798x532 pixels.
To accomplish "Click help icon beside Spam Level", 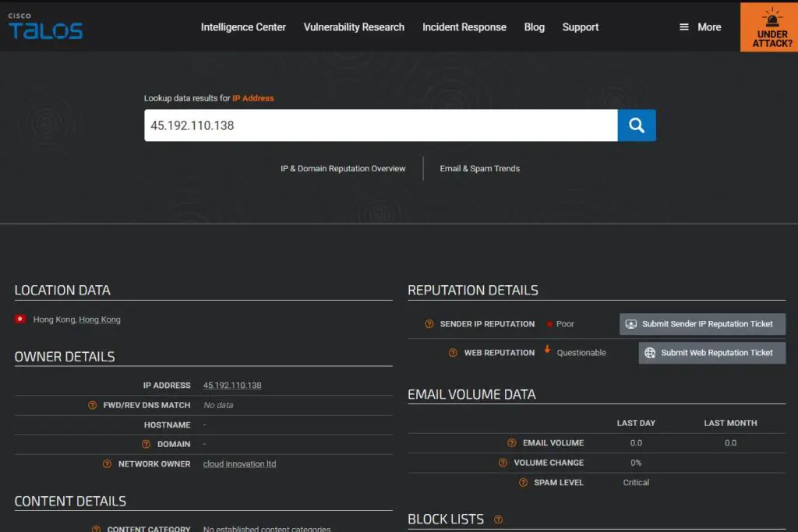I will 523,483.
